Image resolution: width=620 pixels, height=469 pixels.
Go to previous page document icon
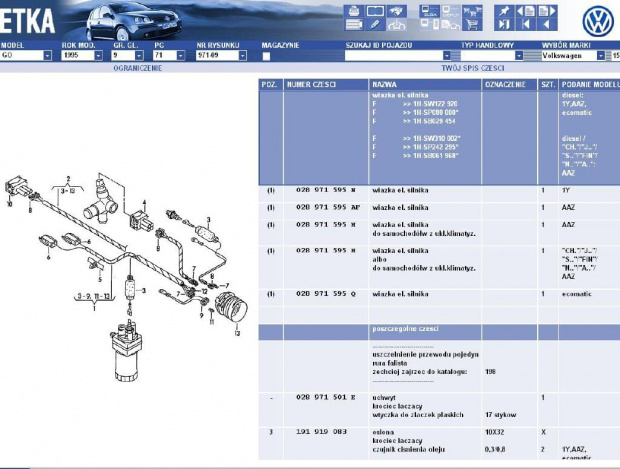pos(526,11)
